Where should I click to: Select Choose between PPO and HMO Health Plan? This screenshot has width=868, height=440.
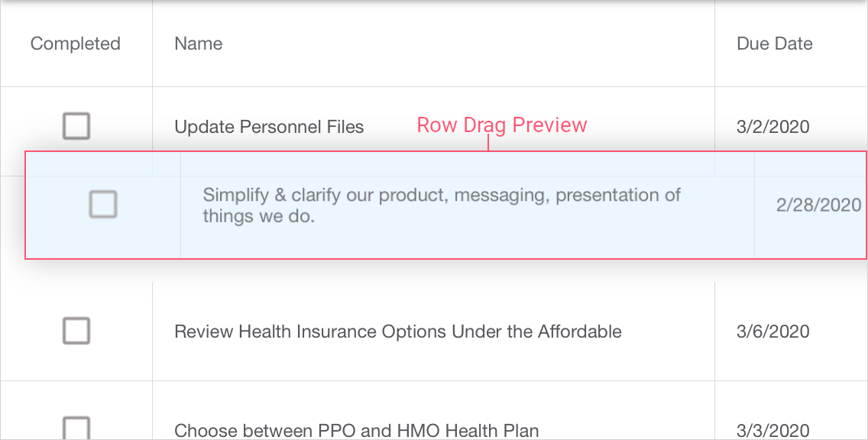click(x=356, y=430)
